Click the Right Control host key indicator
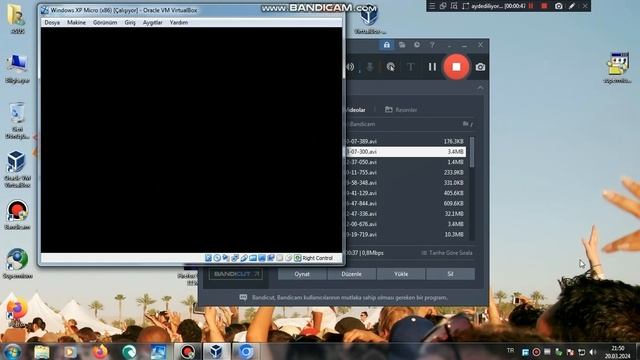The height and width of the screenshot is (360, 640). click(313, 258)
